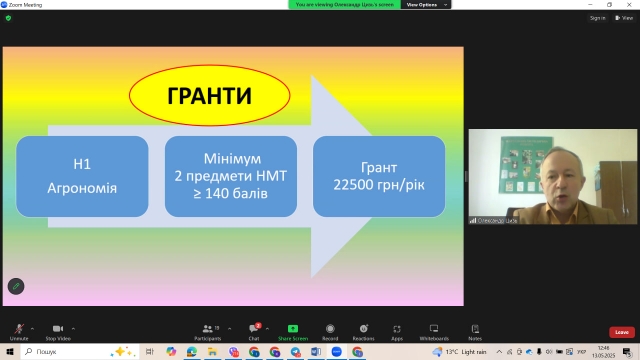Open the Participants panel
Viewport: 640px width, 360px height.
pos(208,332)
